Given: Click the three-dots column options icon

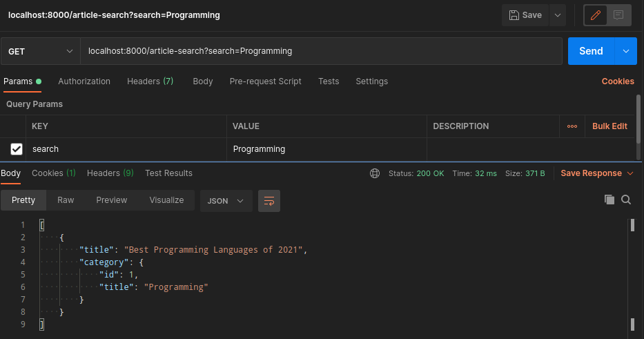Looking at the screenshot, I should (x=572, y=126).
